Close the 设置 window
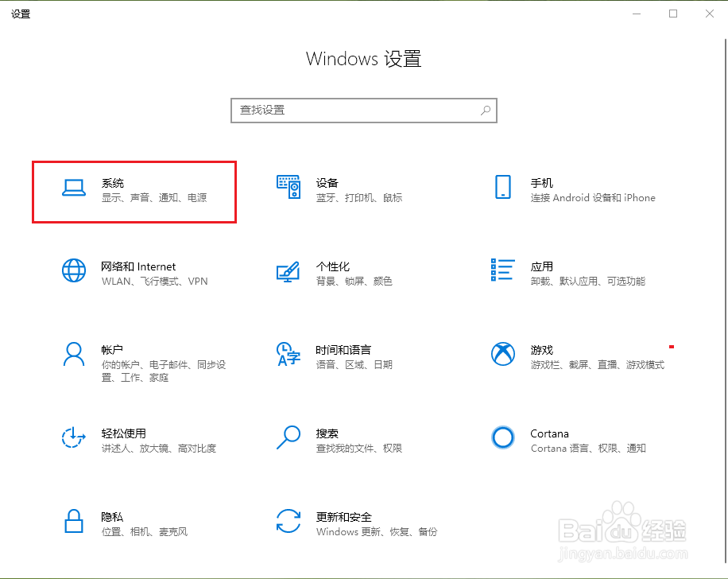The image size is (728, 579). [710, 14]
